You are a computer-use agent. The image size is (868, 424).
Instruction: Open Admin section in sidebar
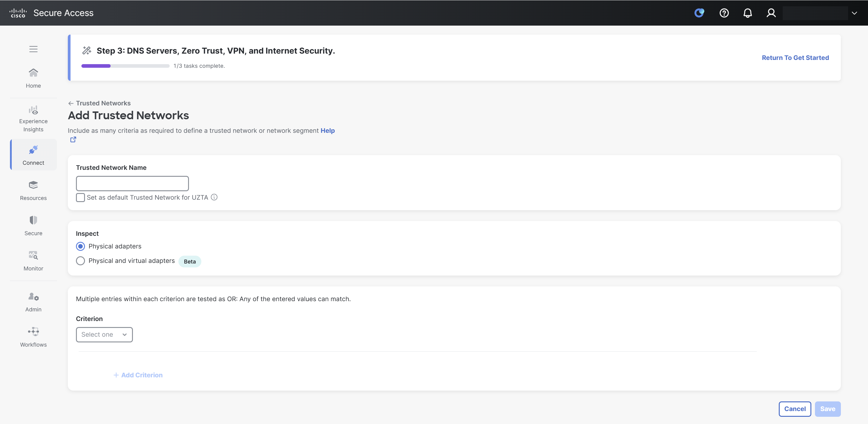33,302
